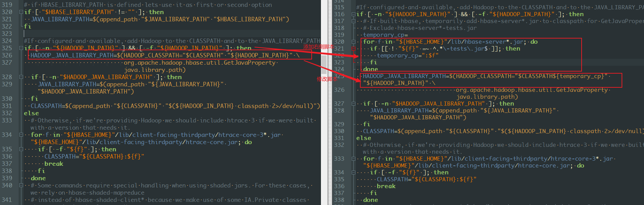Viewport: 644px width, 205px height.
Task: Collapse the fold at left line 320
Action: click(21, 12)
